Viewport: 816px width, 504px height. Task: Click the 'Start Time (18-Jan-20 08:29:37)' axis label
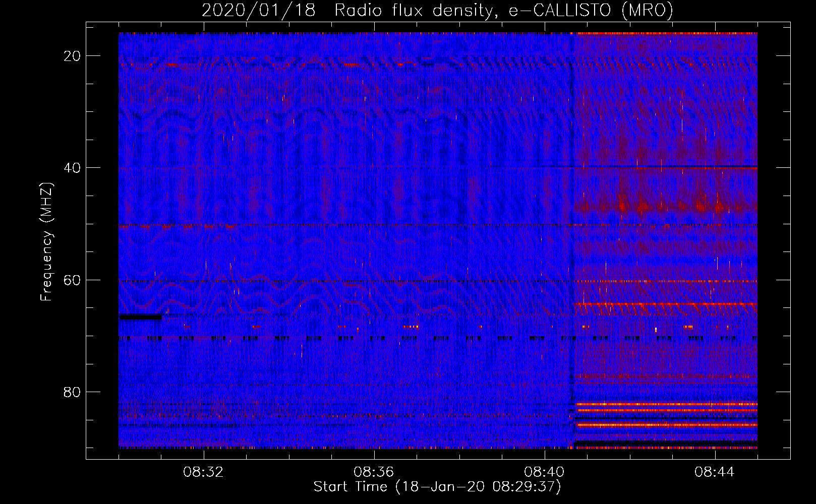tap(437, 487)
